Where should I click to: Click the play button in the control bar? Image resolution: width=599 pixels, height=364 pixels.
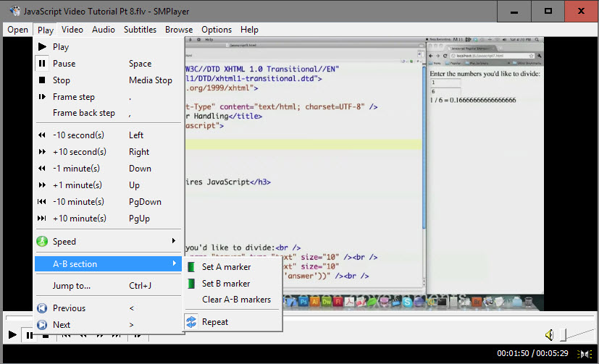[x=12, y=335]
